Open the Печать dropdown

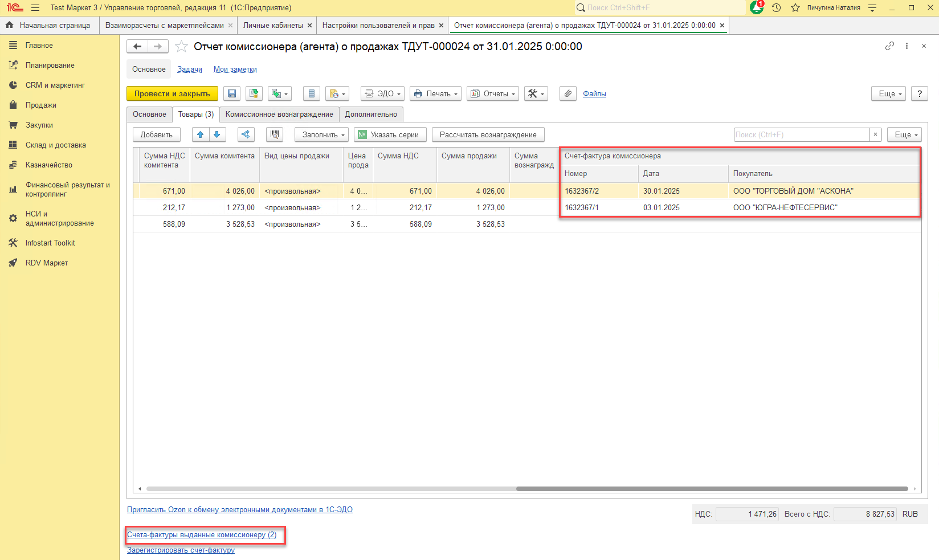tap(435, 93)
